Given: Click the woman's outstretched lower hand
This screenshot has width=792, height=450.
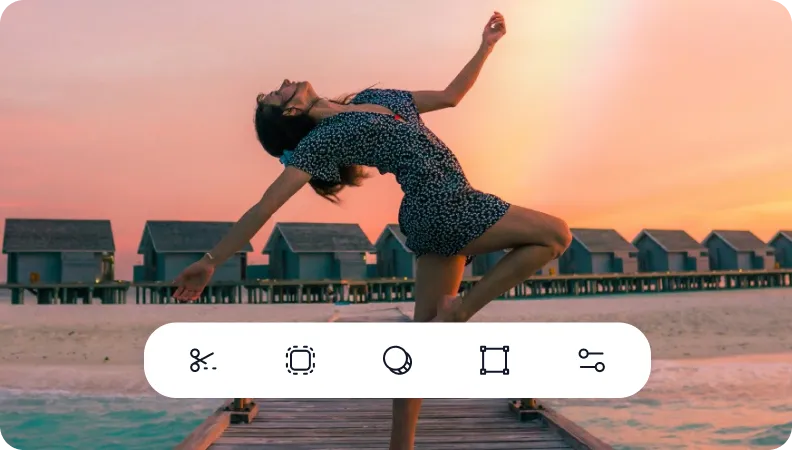Looking at the screenshot, I should (x=190, y=284).
